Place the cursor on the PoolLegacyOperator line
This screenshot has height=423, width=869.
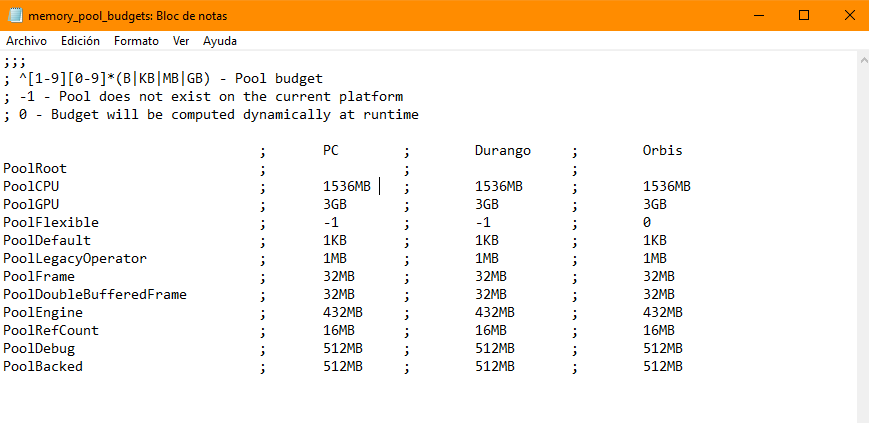75,258
